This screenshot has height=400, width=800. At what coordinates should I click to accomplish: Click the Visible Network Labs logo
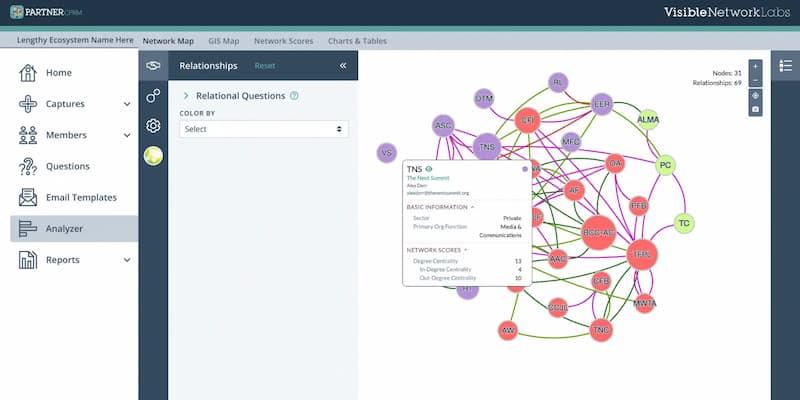point(727,12)
